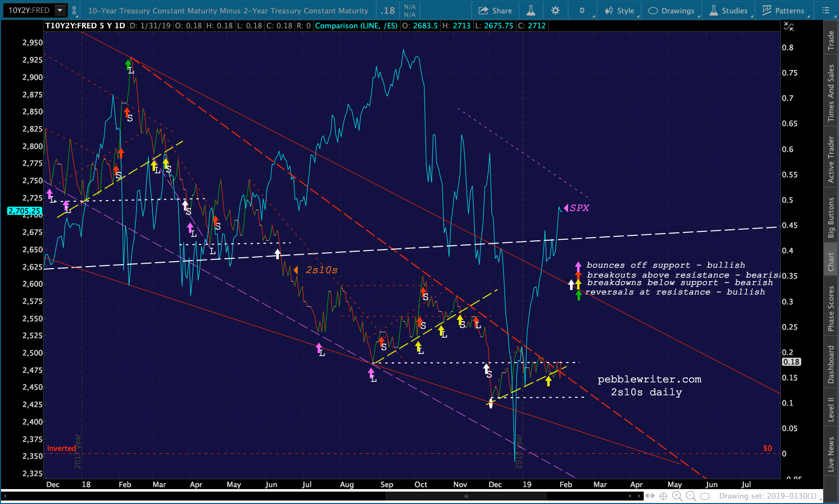Click the 2,950 level on left price axis
The height and width of the screenshot is (504, 839).
click(32, 43)
